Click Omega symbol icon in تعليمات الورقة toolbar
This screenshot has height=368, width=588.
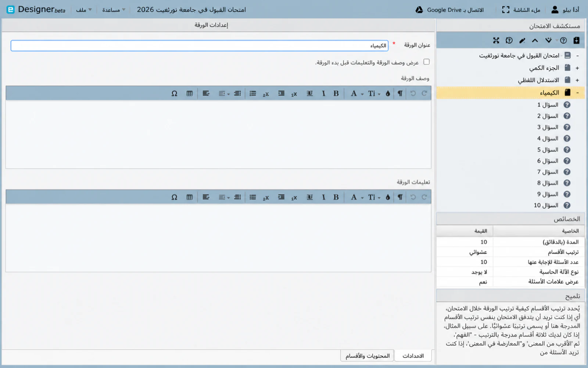click(174, 197)
